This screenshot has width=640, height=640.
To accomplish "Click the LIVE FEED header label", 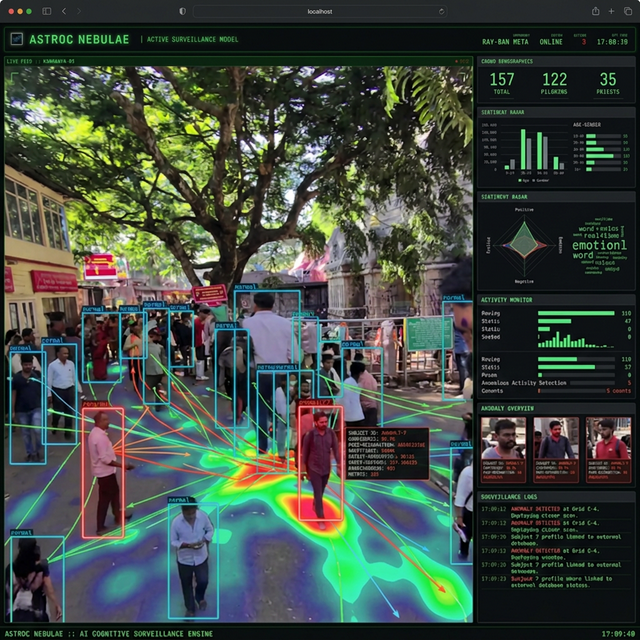I will click(x=40, y=61).
